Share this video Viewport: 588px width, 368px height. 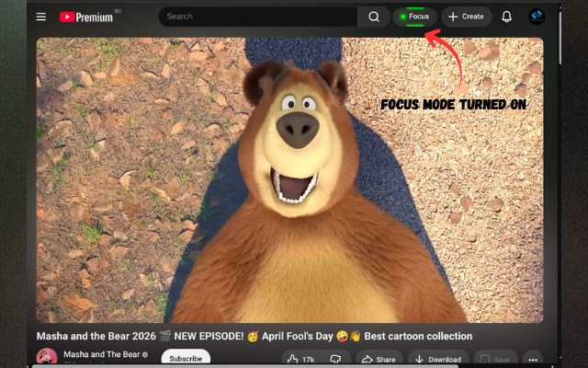point(379,359)
